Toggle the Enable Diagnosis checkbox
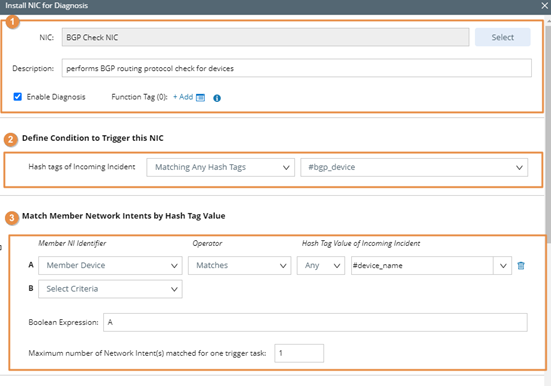 18,97
